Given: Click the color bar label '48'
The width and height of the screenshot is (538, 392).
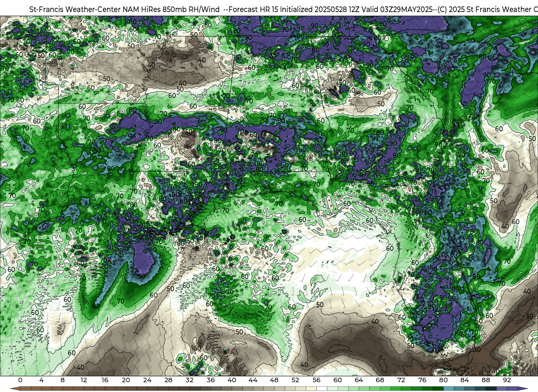Looking at the screenshot, I should 274,380.
